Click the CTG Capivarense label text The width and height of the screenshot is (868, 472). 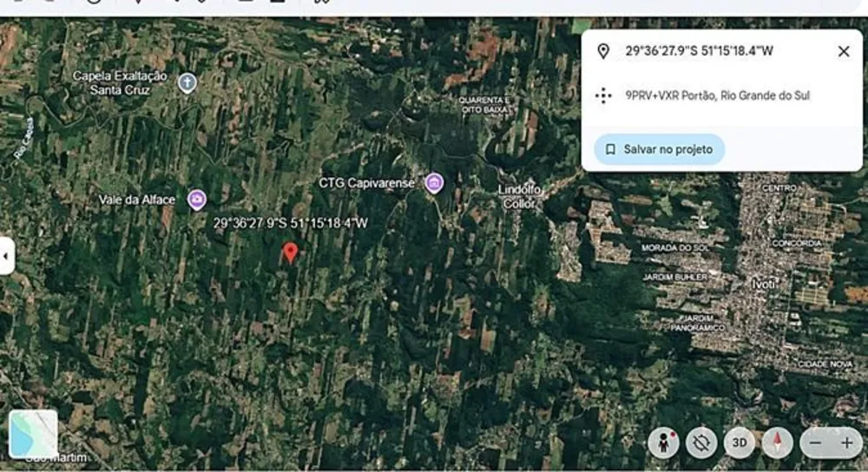coord(366,183)
